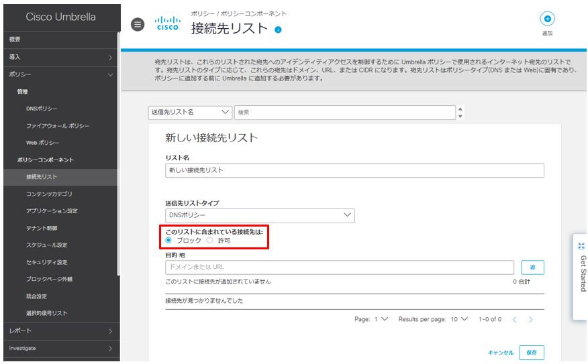Collapse the ポリシー sidebar section
The height and width of the screenshot is (364, 588).
click(60, 74)
